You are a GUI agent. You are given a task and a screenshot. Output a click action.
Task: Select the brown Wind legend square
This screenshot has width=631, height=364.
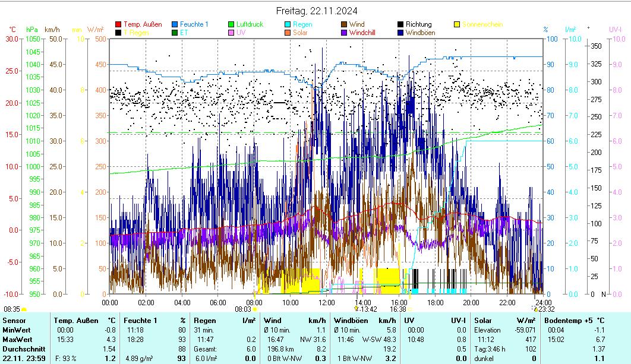point(344,24)
